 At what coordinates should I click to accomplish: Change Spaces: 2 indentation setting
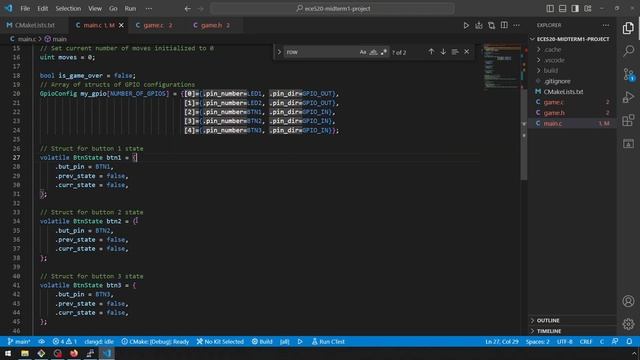pyautogui.click(x=538, y=342)
